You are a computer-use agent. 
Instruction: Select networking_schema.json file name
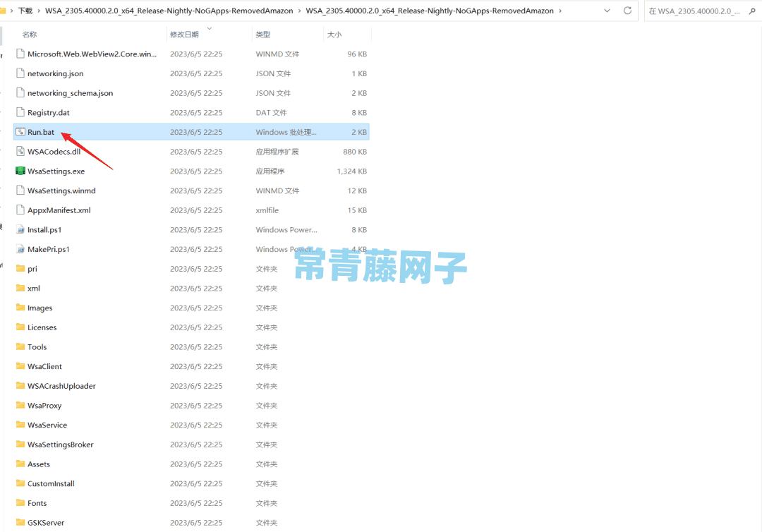point(70,93)
